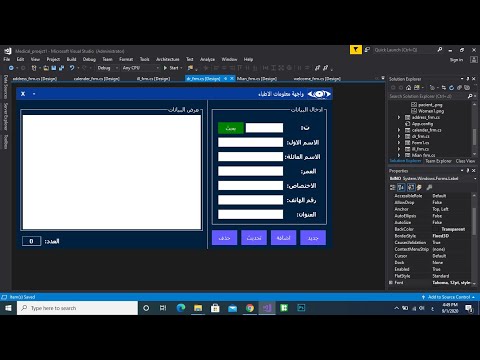Click the Refresh icon in Solution Explorer
Image resolution: width=480 pixels, height=360 pixels.
pyautogui.click(x=451, y=88)
